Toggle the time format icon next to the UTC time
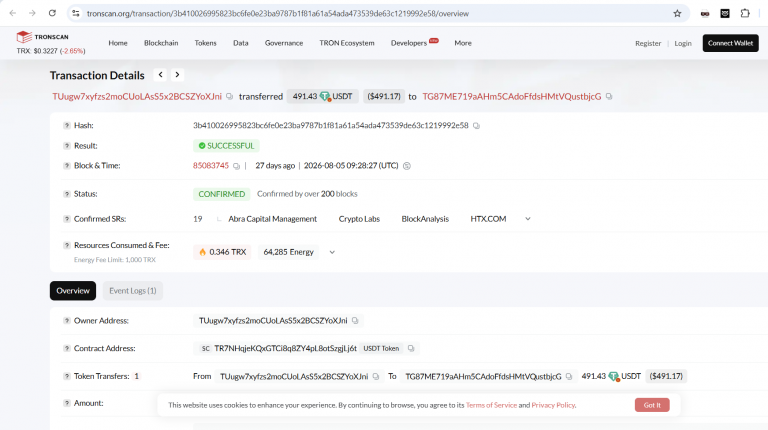768x430 pixels. click(x=407, y=166)
